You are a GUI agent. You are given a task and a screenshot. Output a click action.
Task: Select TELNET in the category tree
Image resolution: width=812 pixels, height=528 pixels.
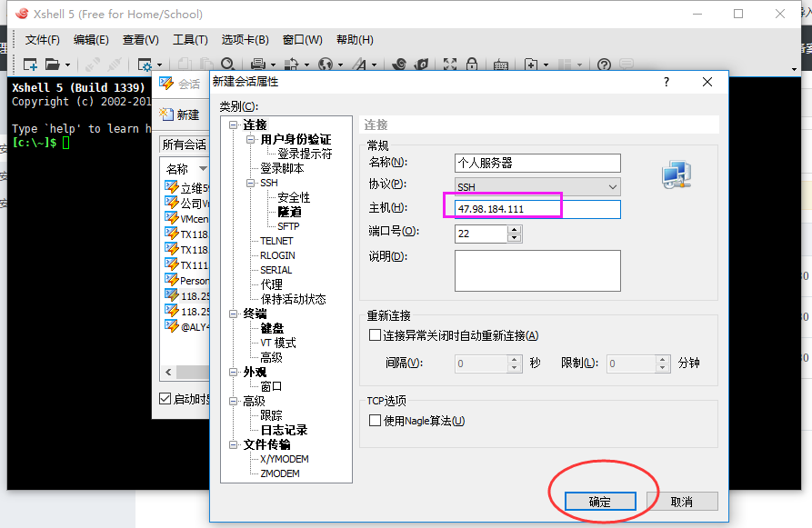(276, 241)
